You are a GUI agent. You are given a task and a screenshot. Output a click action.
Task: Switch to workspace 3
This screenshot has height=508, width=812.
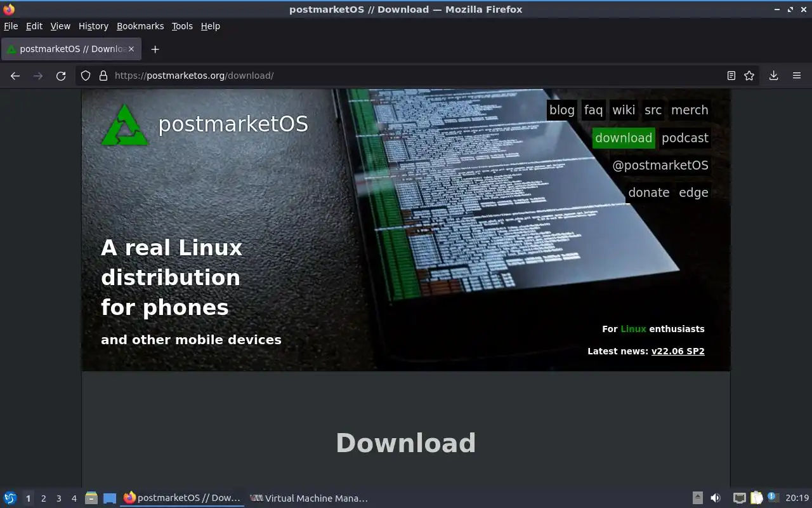pos(58,498)
